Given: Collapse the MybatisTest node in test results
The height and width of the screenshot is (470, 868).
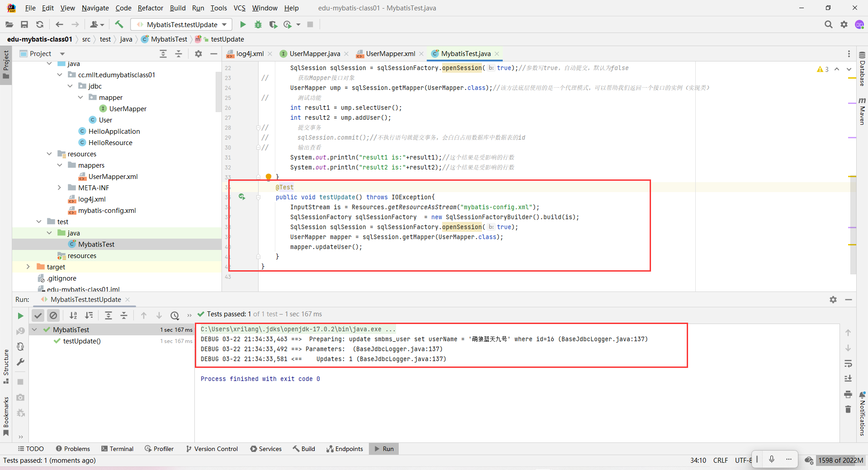Looking at the screenshot, I should pos(34,329).
